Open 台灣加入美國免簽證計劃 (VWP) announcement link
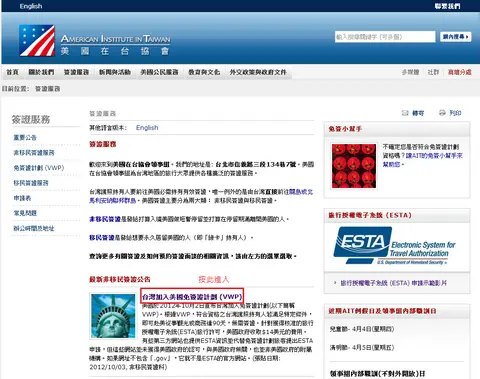 tap(192, 296)
